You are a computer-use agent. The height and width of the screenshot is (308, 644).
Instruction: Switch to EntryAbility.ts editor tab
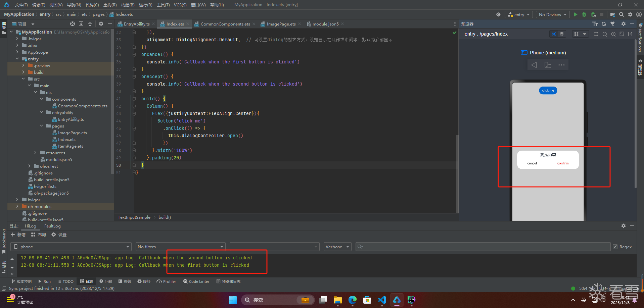click(137, 24)
